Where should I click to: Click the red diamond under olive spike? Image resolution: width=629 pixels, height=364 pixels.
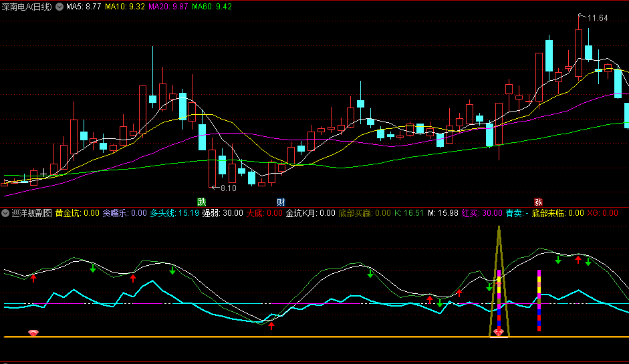pyautogui.click(x=499, y=333)
